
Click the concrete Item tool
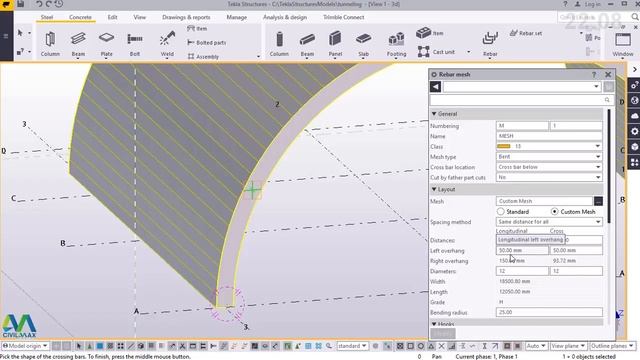(430, 33)
